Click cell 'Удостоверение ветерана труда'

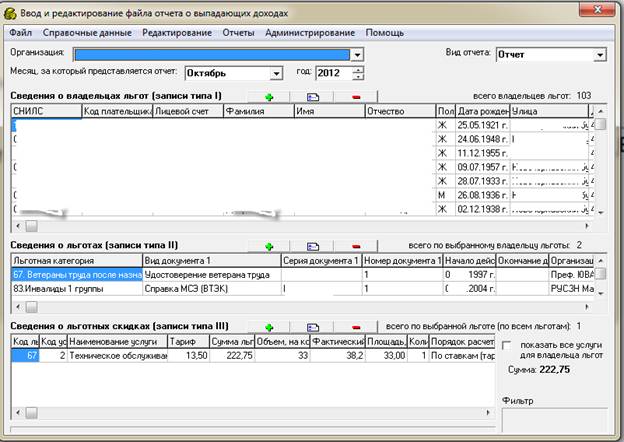(212, 275)
